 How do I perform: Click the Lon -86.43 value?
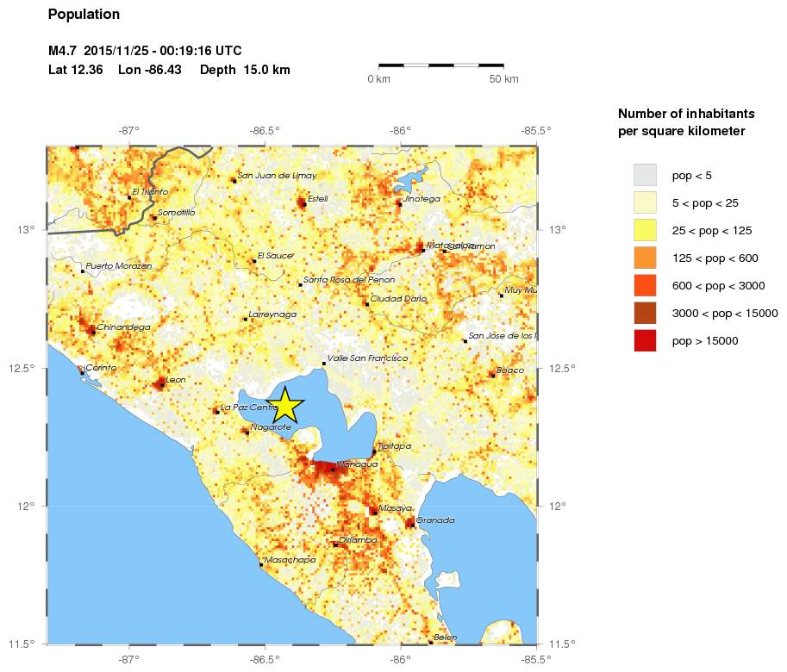[150, 70]
